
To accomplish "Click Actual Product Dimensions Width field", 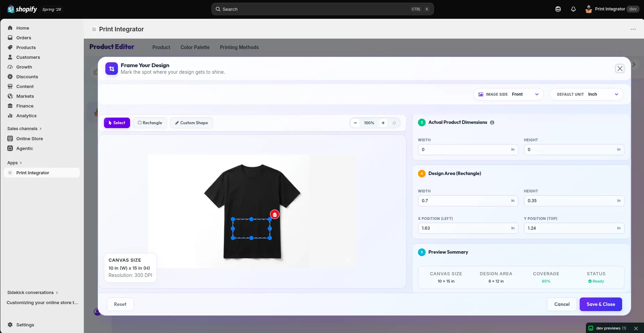I will tap(468, 150).
